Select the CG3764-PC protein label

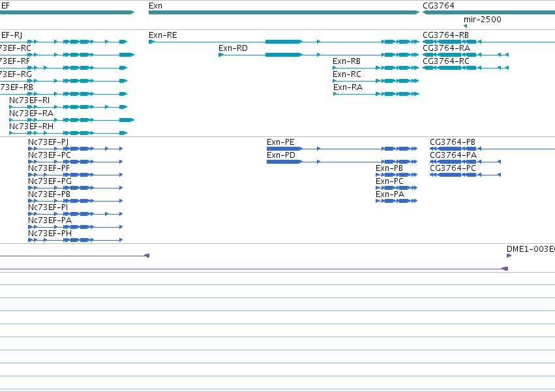tap(453, 168)
